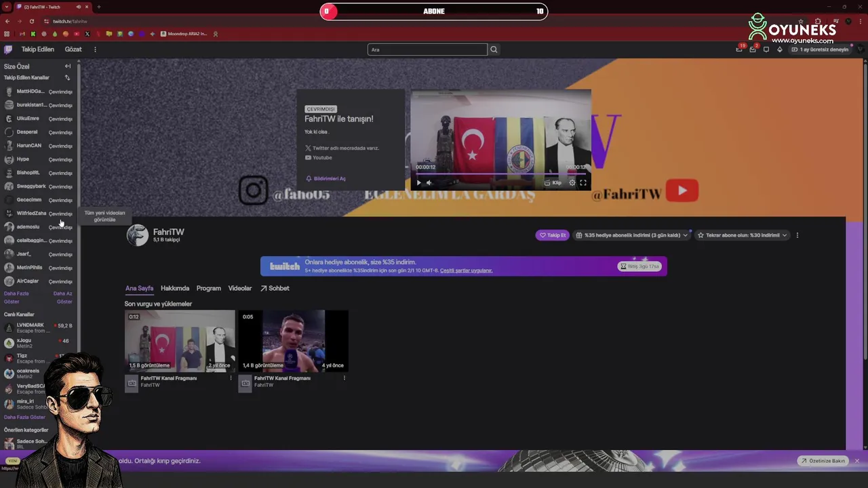868x488 pixels.
Task: Open Takip Edilen in top navigation
Action: point(37,49)
